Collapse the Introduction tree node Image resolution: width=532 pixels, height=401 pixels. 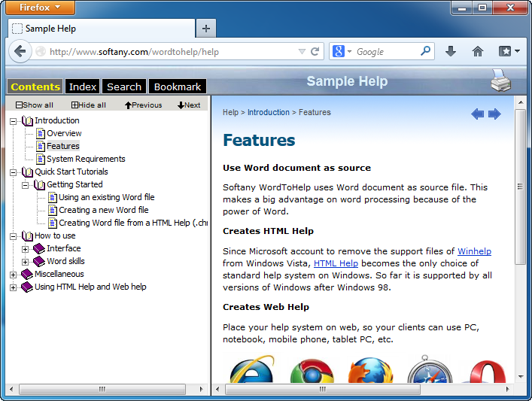coord(13,121)
